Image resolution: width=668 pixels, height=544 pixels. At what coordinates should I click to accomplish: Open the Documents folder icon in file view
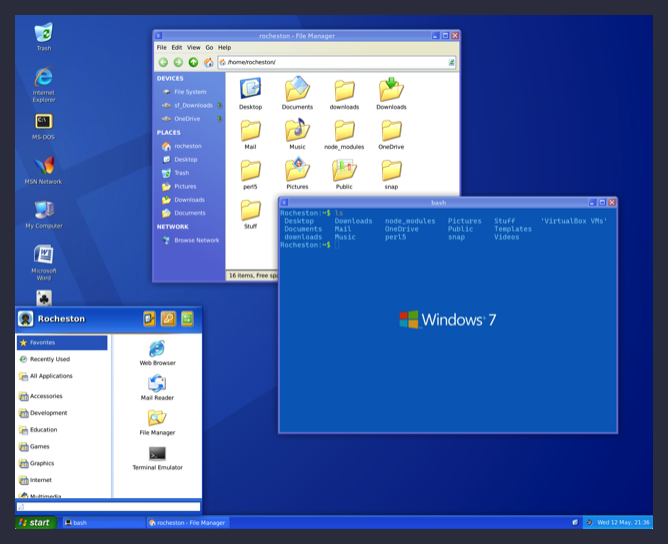pos(297,93)
